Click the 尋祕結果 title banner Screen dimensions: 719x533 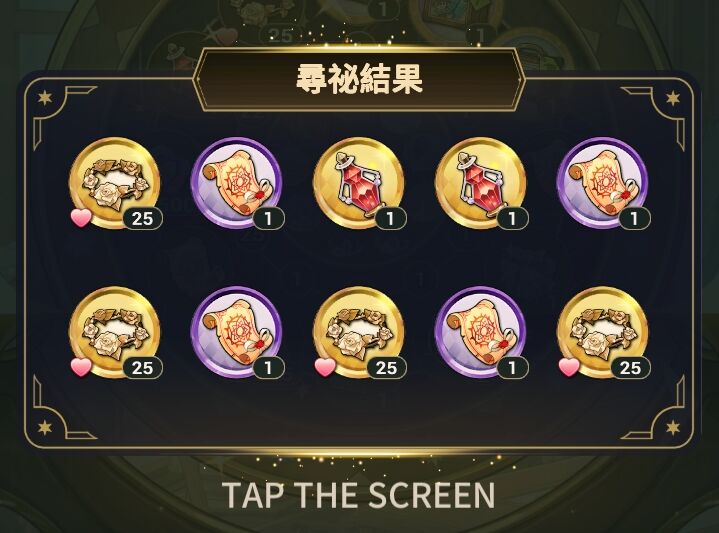tap(359, 79)
